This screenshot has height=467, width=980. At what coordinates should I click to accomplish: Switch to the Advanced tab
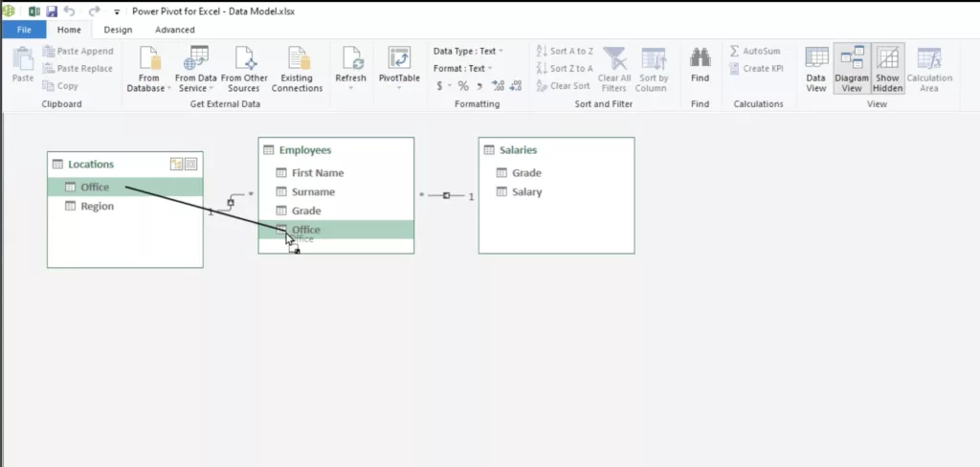[x=175, y=30]
